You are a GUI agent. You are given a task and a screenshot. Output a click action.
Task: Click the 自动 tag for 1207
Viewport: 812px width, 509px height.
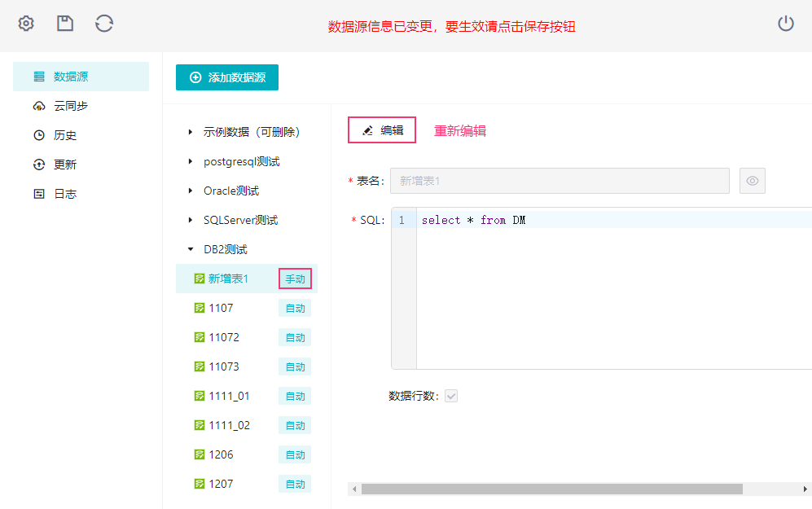coord(295,484)
